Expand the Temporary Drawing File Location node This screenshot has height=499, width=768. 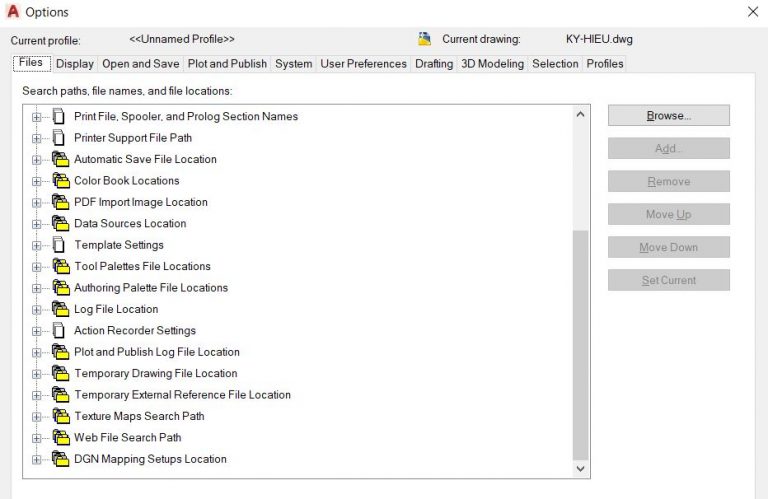click(37, 374)
